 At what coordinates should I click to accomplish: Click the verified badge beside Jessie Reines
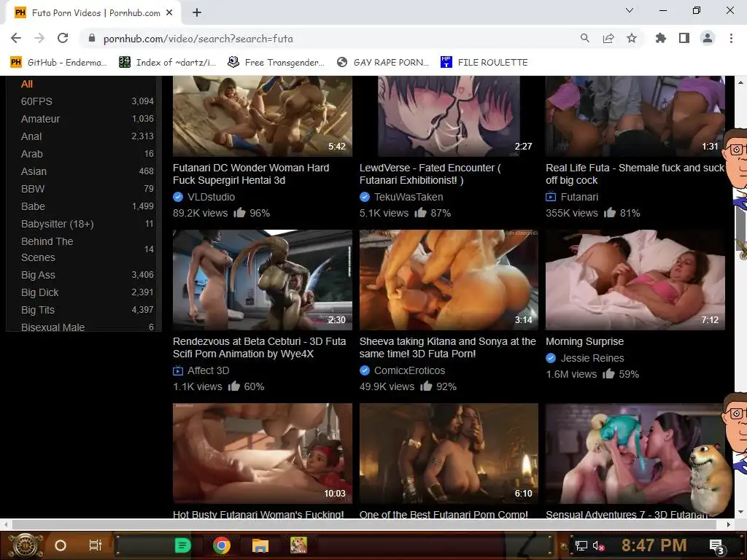[551, 357]
